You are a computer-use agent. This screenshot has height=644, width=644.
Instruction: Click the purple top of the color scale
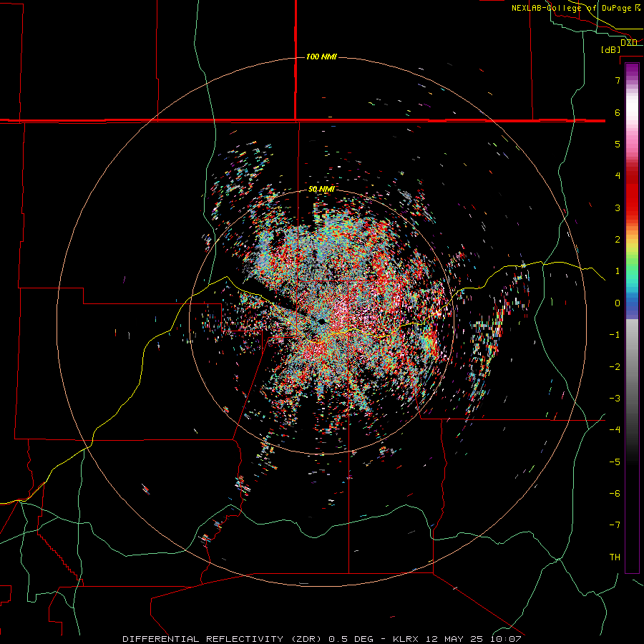[x=632, y=70]
